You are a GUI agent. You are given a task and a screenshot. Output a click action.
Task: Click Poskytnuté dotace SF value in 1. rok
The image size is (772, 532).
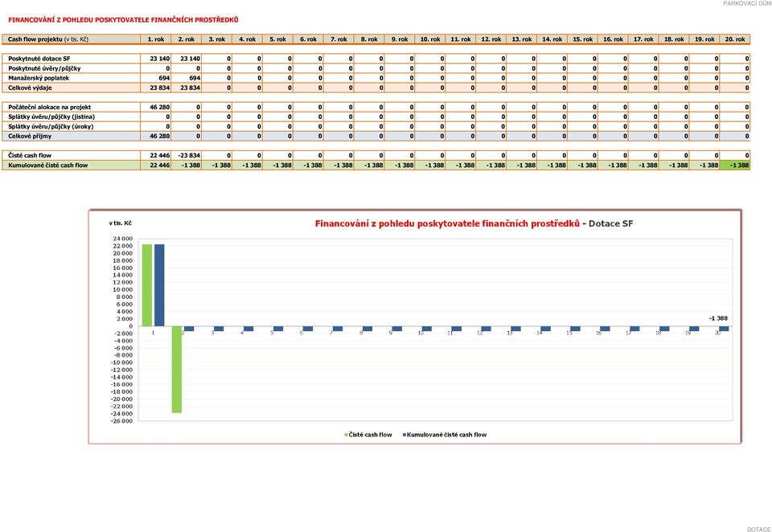click(159, 59)
